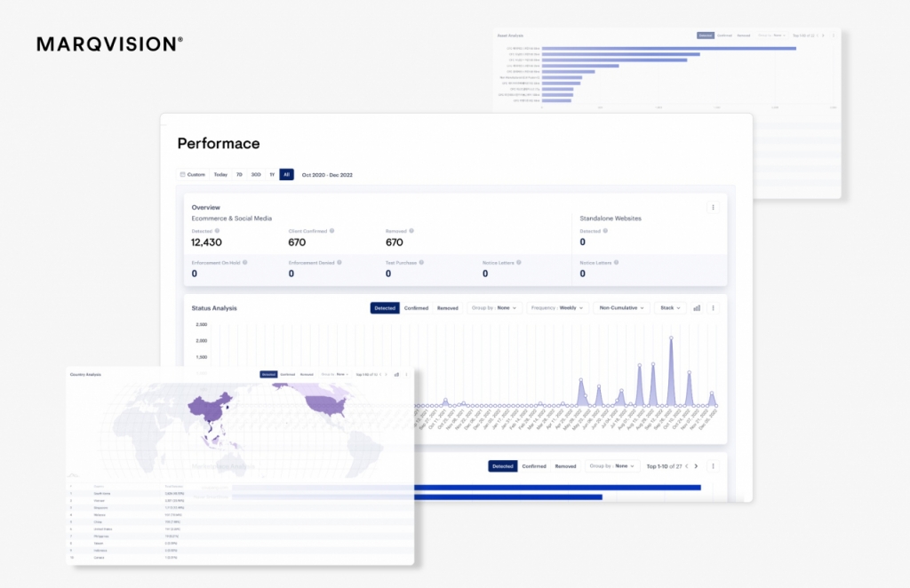This screenshot has width=910, height=588.
Task: Open the Stack dropdown
Action: (x=670, y=308)
